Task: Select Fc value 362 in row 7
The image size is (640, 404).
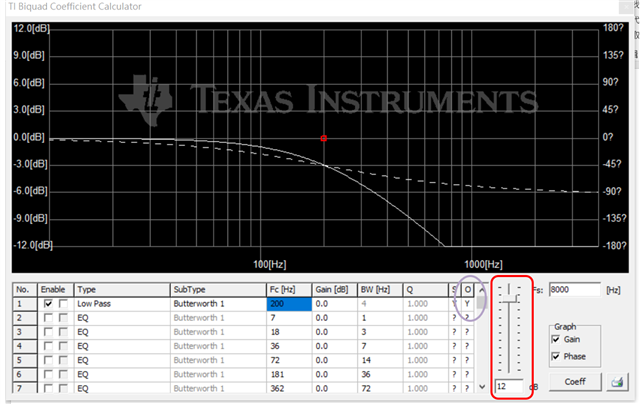Action: [289, 388]
